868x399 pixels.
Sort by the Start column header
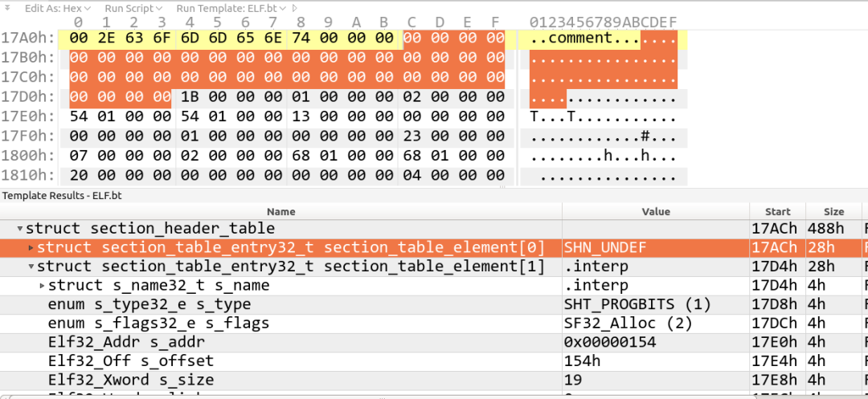click(777, 212)
